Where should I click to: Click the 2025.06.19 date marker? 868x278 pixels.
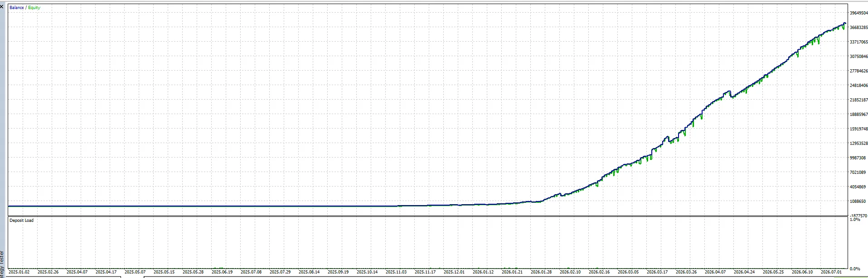point(222,272)
